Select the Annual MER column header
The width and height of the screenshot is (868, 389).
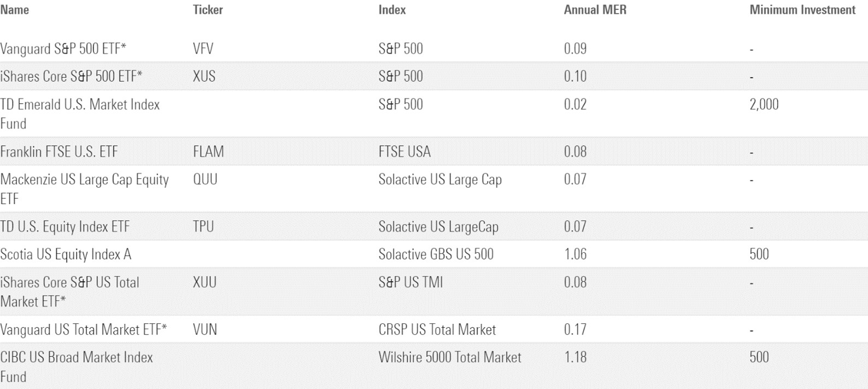[595, 10]
